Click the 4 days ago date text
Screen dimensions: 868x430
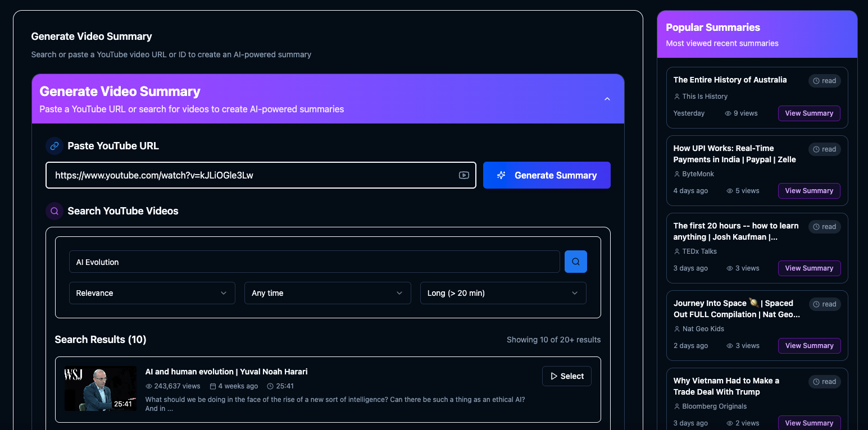[x=690, y=191]
